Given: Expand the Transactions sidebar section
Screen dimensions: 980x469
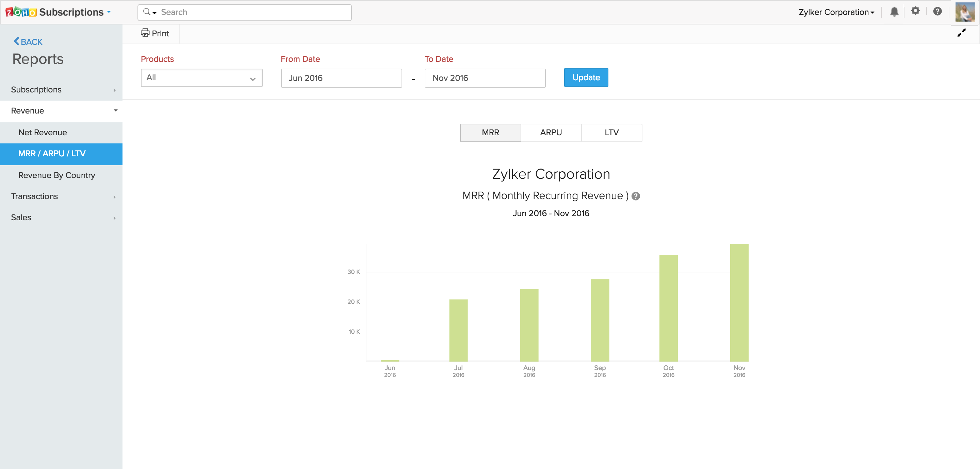Looking at the screenshot, I should 61,196.
